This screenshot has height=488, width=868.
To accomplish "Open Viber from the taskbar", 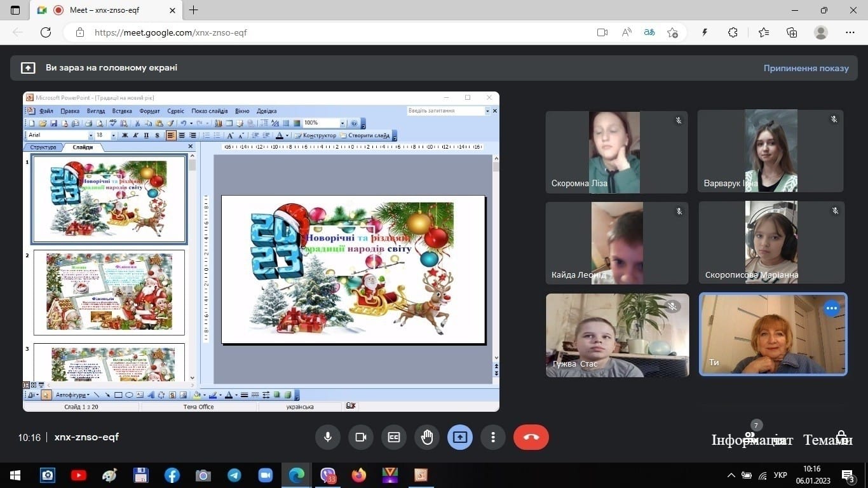I will click(328, 475).
